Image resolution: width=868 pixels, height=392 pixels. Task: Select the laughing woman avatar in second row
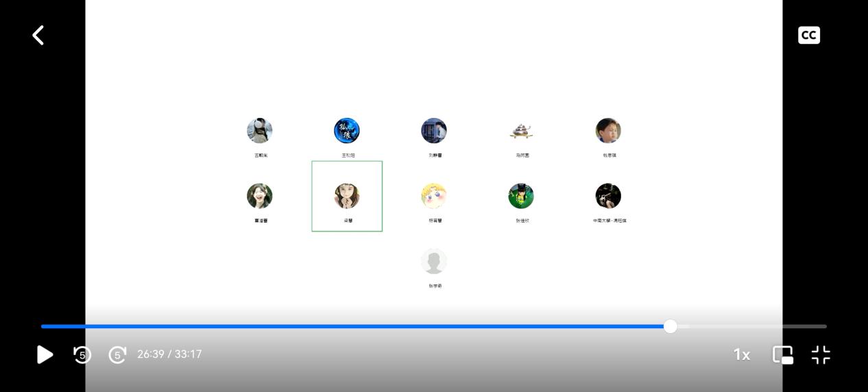pos(260,196)
